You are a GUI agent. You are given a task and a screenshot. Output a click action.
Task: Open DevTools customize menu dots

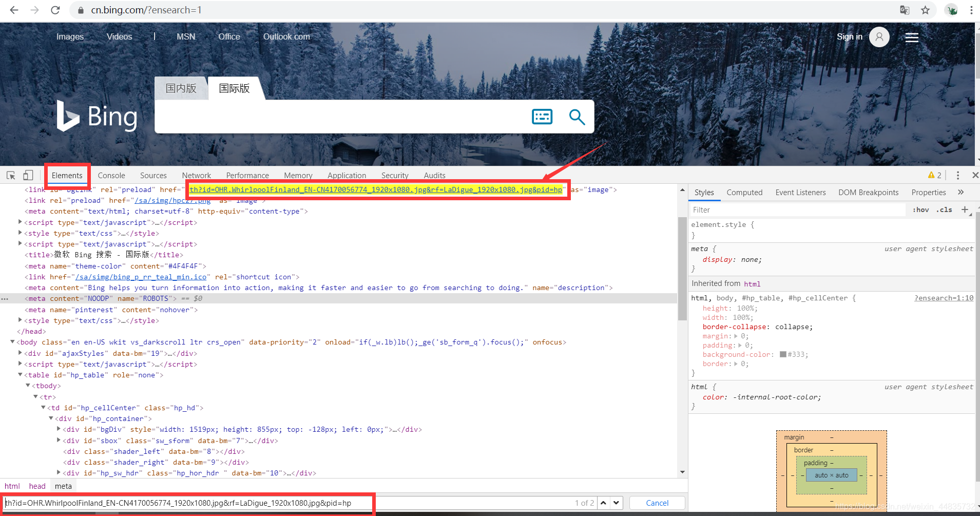tap(958, 175)
